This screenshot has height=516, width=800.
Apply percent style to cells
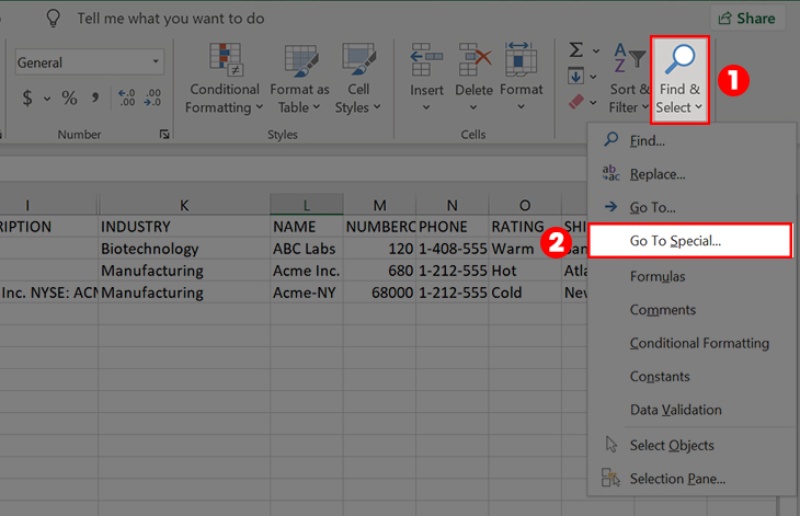[69, 98]
